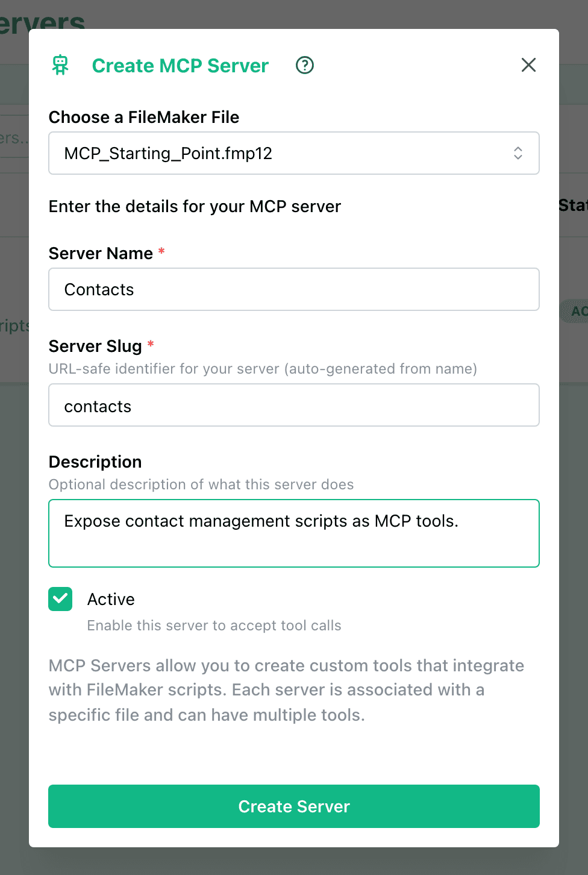This screenshot has height=875, width=588.
Task: Click the Description field label
Action: click(95, 462)
